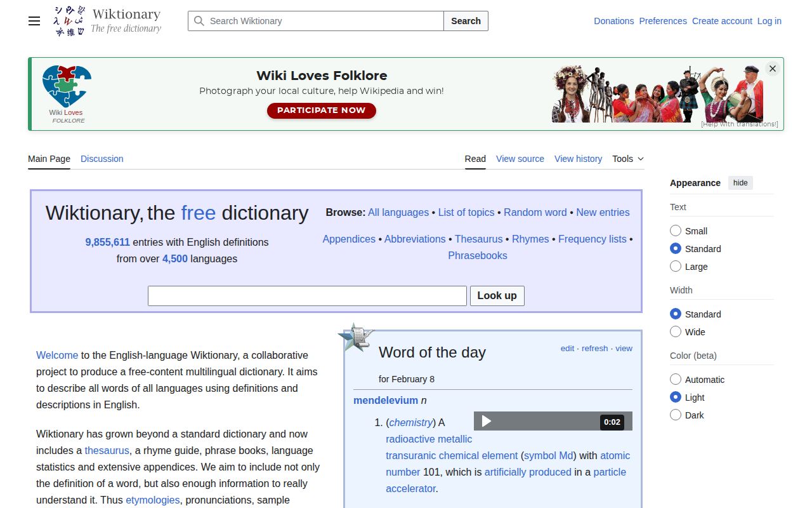Click the magnifying glass search icon
Viewport: 812px width, 508px height.
199,21
